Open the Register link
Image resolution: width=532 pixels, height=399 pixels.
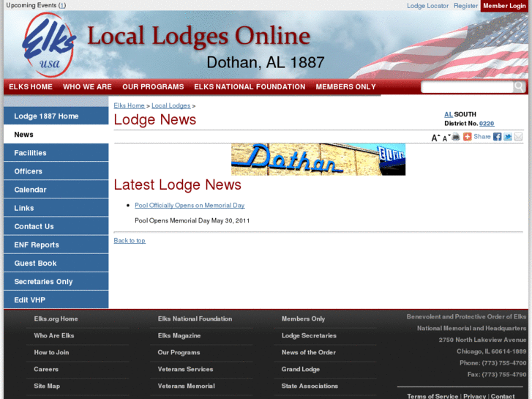tap(466, 6)
